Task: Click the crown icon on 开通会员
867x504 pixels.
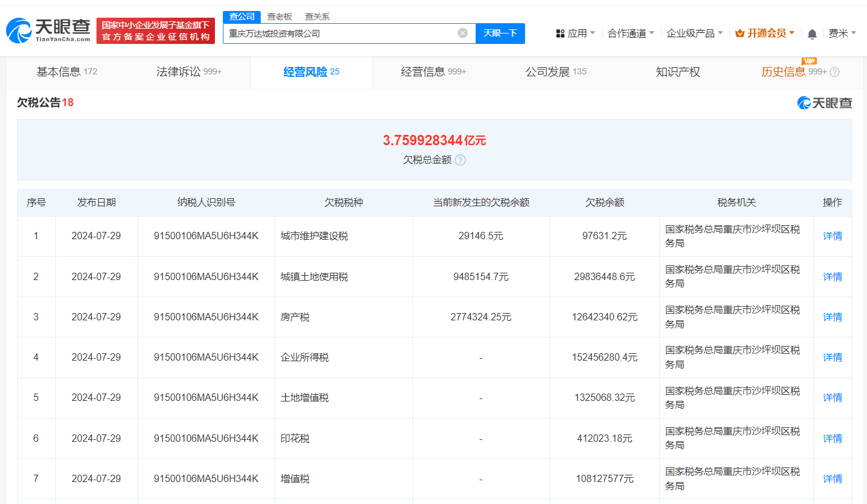Action: (x=739, y=33)
